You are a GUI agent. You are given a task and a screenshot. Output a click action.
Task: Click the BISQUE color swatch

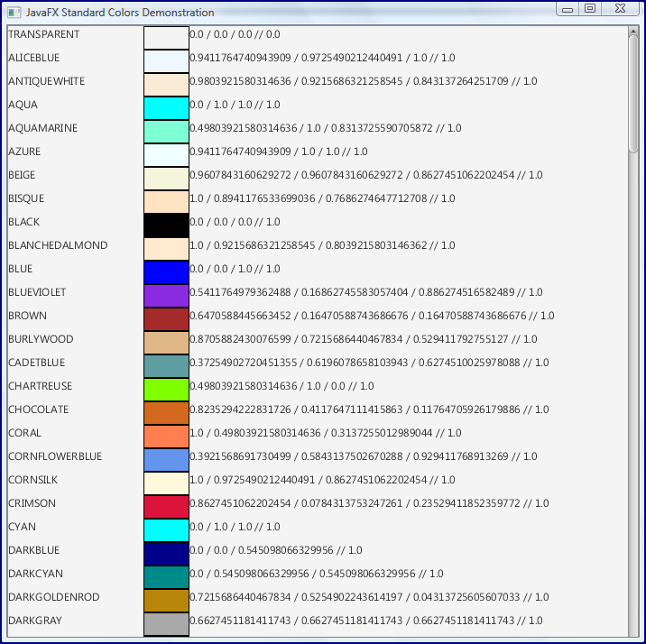(166, 202)
